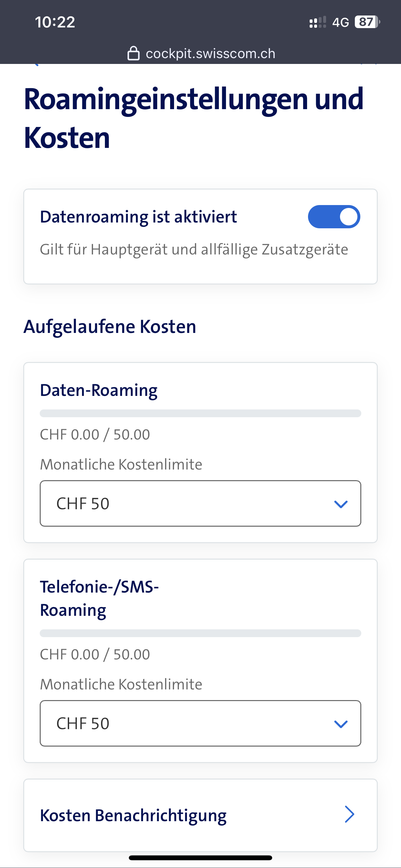Open the Telefonie-/SMS-Roaming cost limit dropdown

[200, 723]
